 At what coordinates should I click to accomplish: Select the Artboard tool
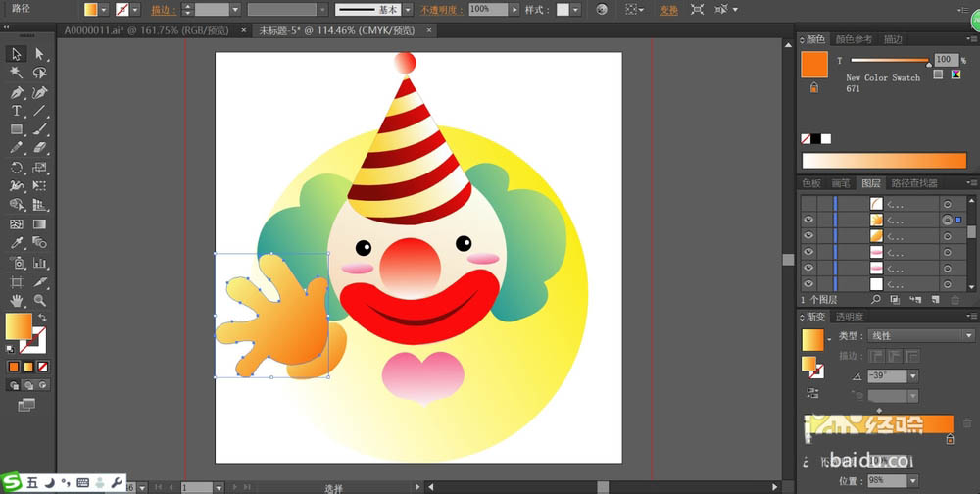coord(17,282)
